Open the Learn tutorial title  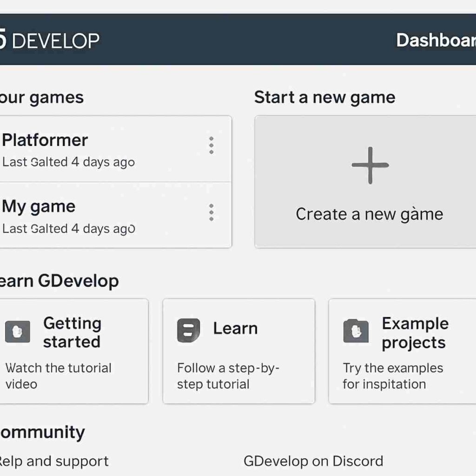[235, 329]
